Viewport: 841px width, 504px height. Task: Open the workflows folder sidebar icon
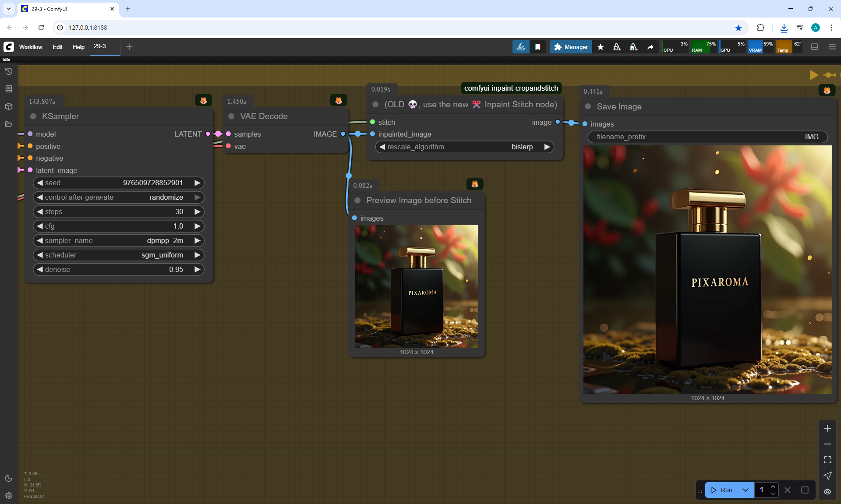(x=8, y=124)
